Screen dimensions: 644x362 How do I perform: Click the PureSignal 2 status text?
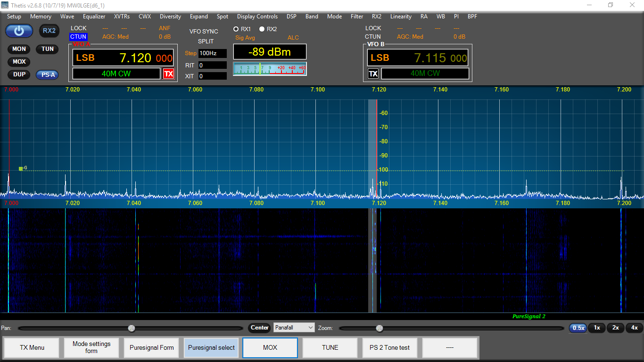pyautogui.click(x=529, y=316)
